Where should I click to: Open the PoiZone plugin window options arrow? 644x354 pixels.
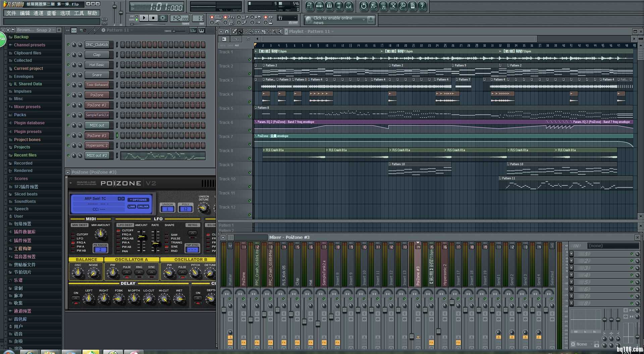pyautogui.click(x=68, y=172)
